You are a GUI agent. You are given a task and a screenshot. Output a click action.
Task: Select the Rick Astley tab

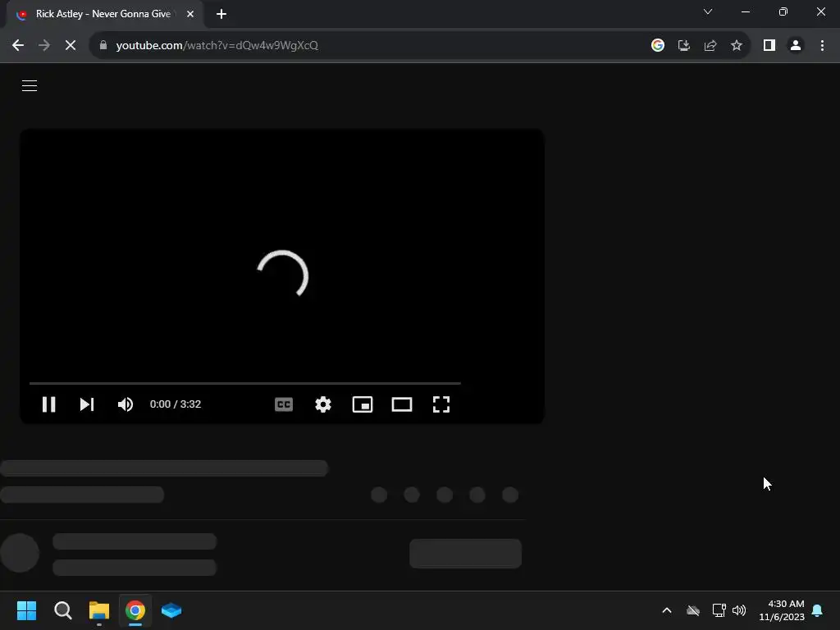coord(104,14)
